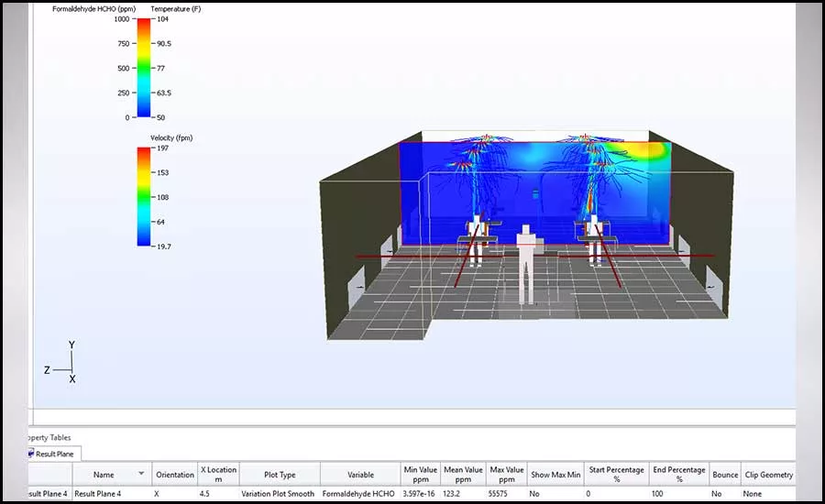825x504 pixels.
Task: Open the Variation Plot Smooth plot type cell
Action: coord(280,494)
